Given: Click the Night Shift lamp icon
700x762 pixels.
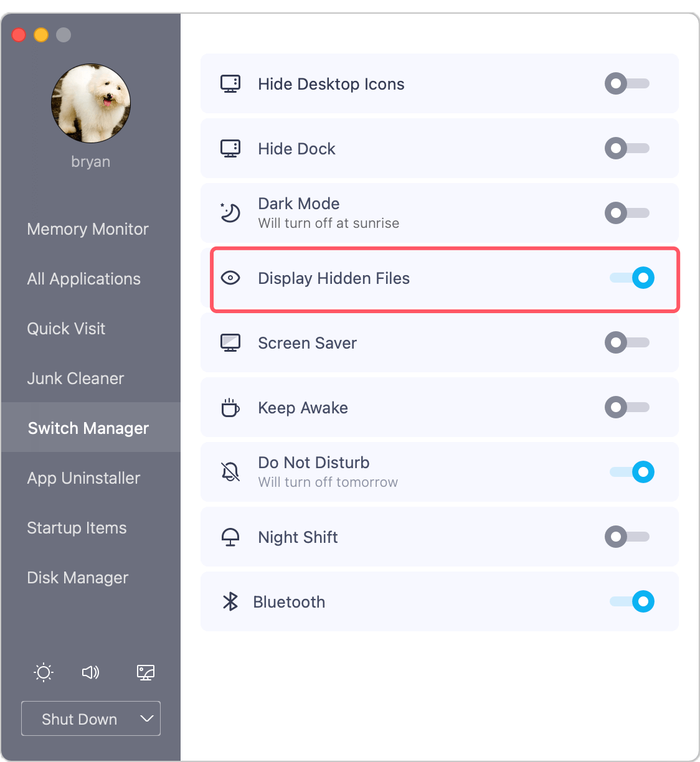Looking at the screenshot, I should tap(230, 537).
